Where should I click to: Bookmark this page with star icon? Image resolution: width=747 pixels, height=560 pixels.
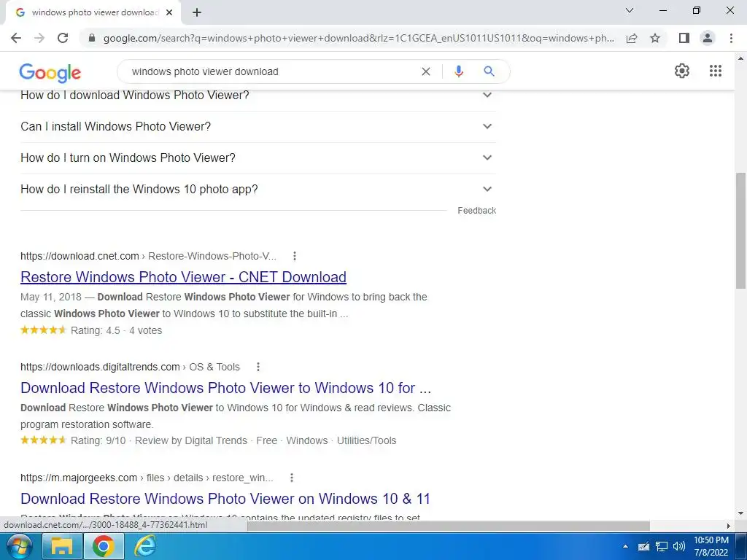(655, 38)
